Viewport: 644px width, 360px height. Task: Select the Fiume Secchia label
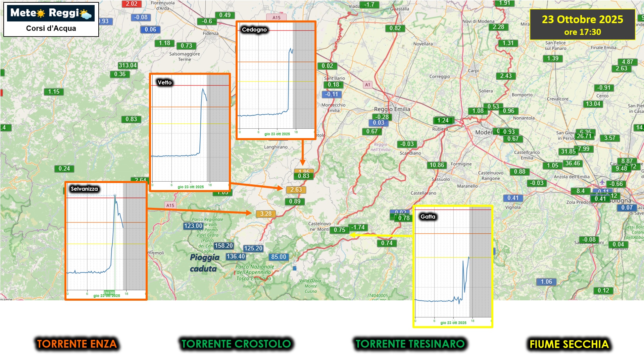[569, 344]
